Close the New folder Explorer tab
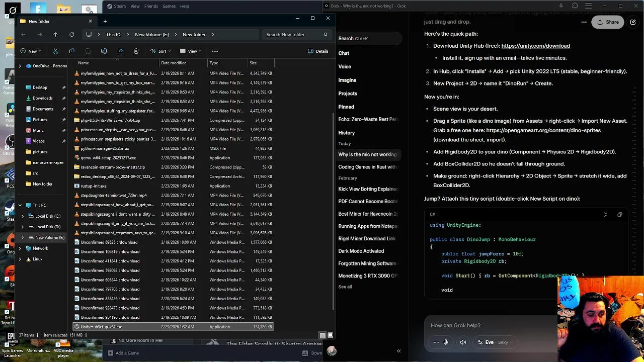644x362 pixels. pos(91,21)
